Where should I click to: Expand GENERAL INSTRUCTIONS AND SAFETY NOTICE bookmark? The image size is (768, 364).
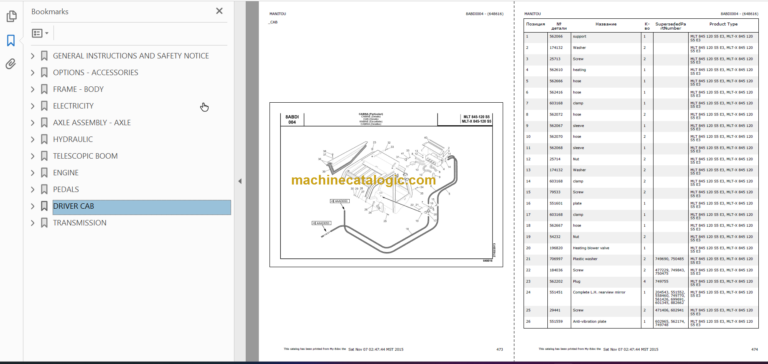(x=33, y=56)
